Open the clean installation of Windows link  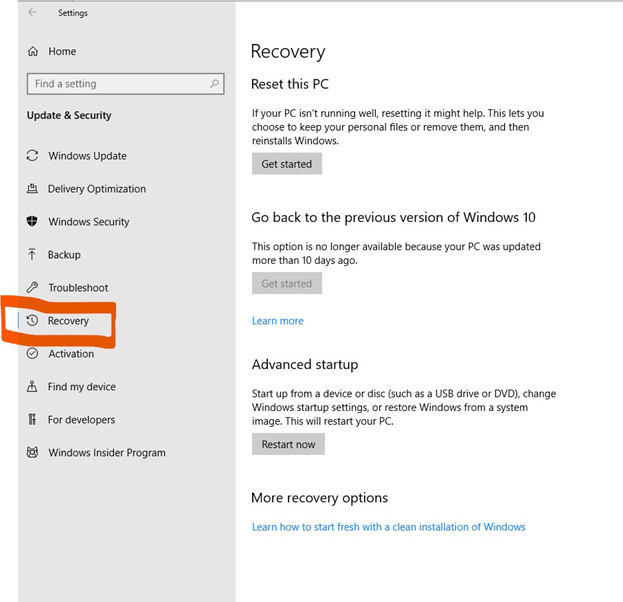tap(389, 527)
